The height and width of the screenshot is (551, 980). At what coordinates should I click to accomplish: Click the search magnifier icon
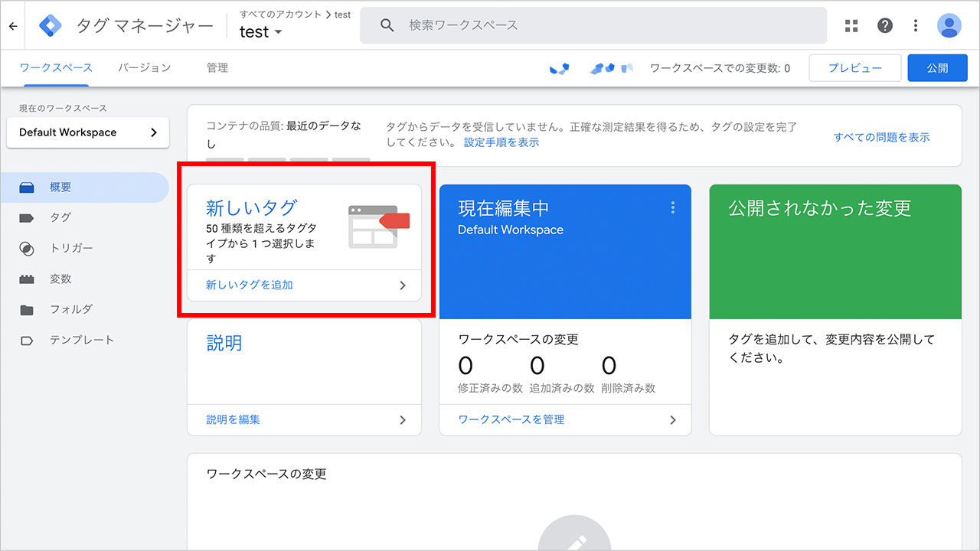click(387, 24)
